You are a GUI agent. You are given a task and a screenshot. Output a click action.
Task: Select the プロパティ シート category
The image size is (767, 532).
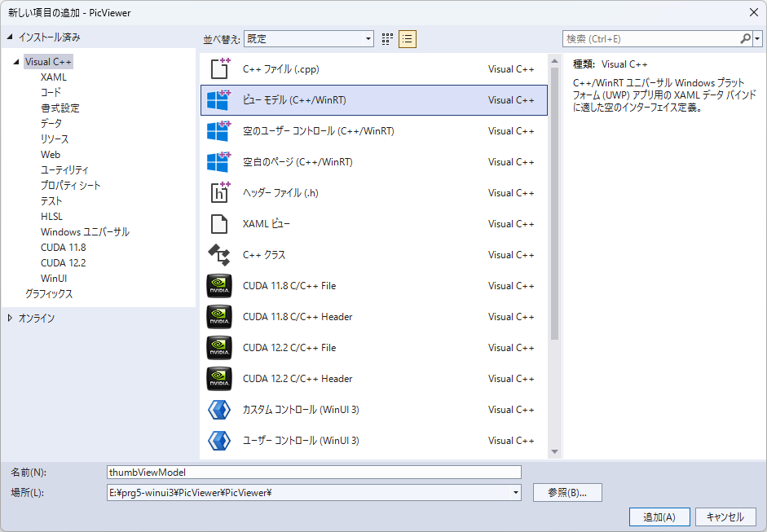70,186
